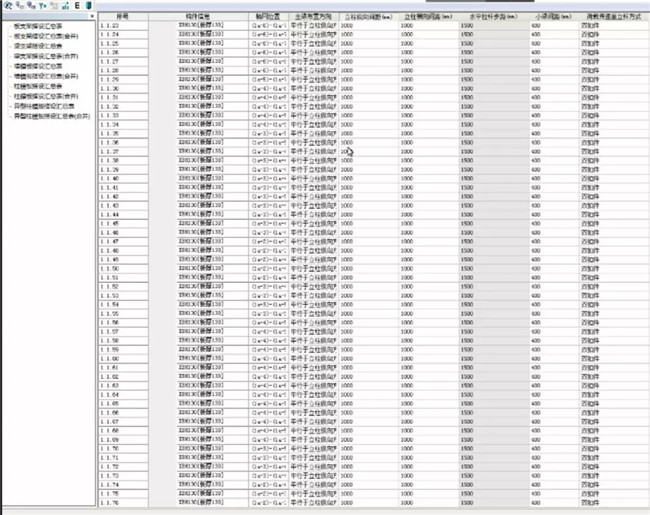Viewport: 650px width, 515px height.
Task: Select the serial number cell 1.1.23
Action: coord(123,26)
